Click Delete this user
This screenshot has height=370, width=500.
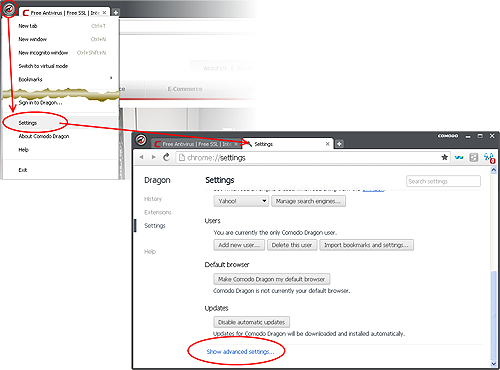coord(292,245)
